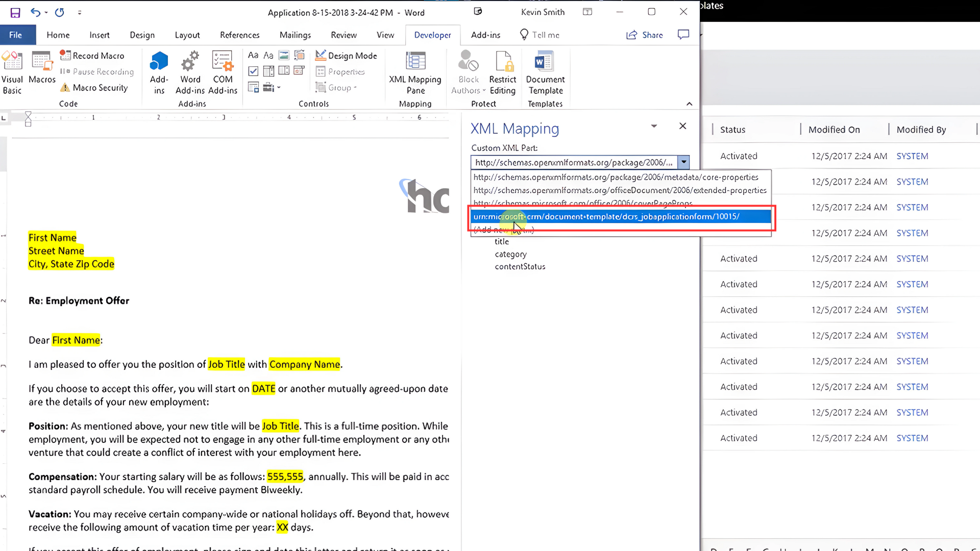Switch to the View tab

385,35
